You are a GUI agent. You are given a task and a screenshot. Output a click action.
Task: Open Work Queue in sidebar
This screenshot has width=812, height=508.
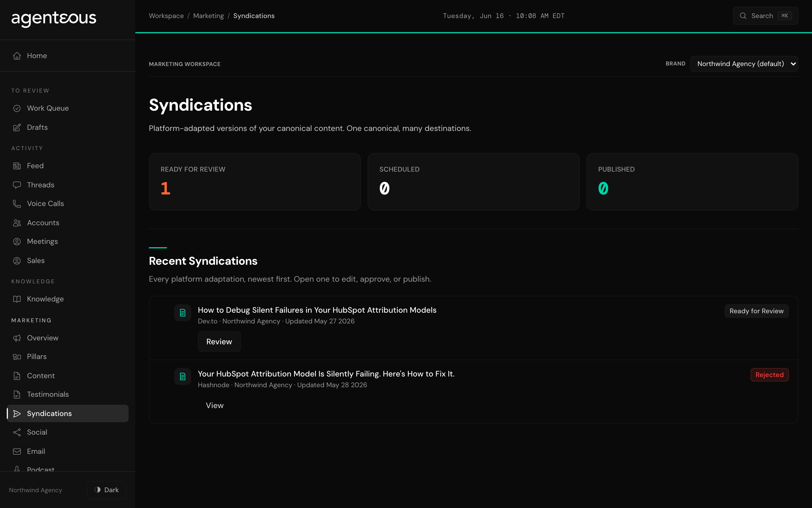point(67,108)
